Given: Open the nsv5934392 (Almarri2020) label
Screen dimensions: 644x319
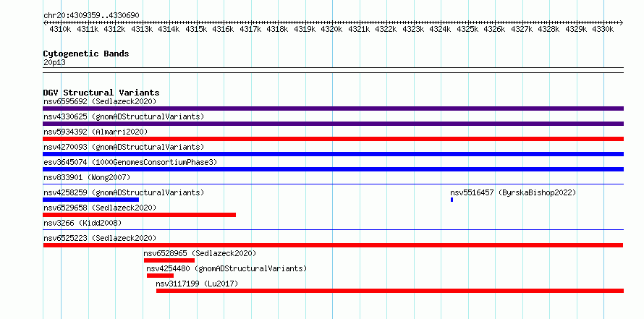Looking at the screenshot, I should coord(96,132).
